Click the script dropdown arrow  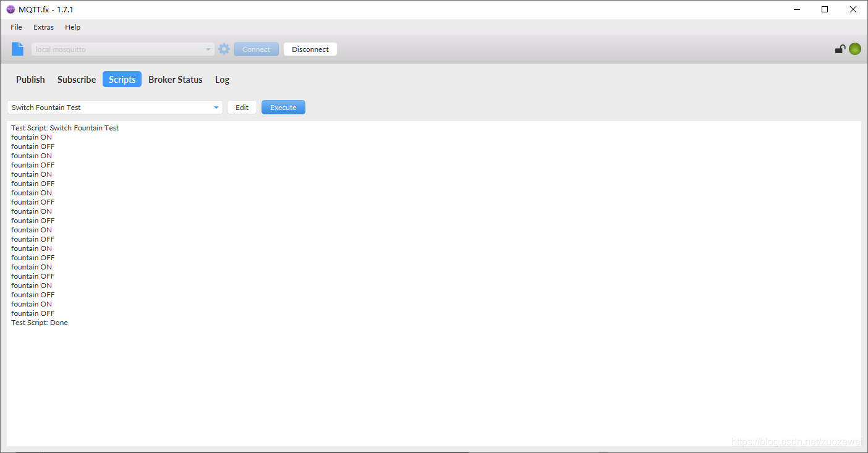(216, 108)
